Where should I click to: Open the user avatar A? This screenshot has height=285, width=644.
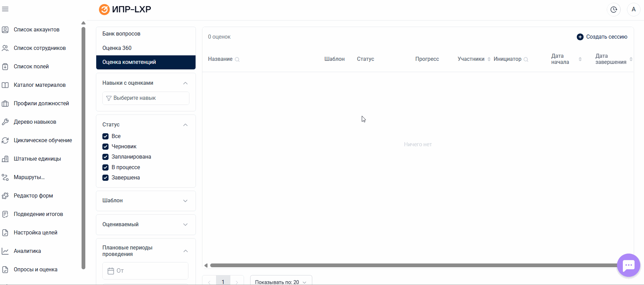(x=634, y=10)
